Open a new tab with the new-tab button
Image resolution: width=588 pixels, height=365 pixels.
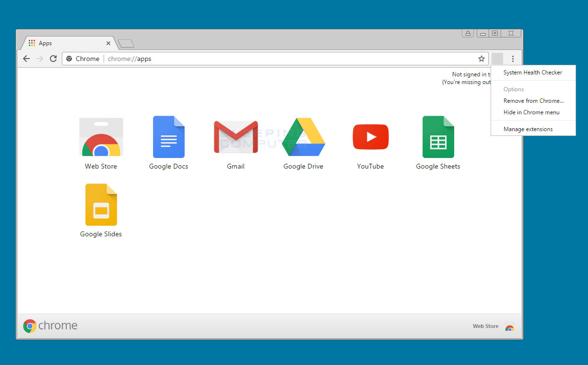[x=126, y=44]
